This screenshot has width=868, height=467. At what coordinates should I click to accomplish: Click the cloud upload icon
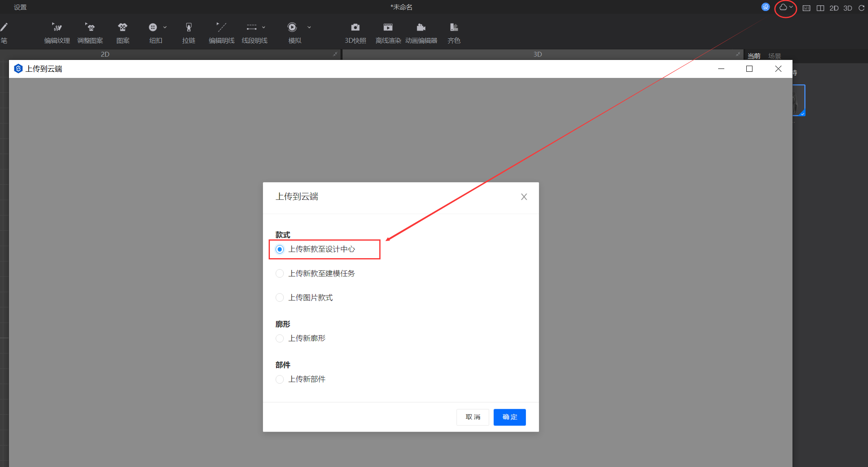coord(783,7)
